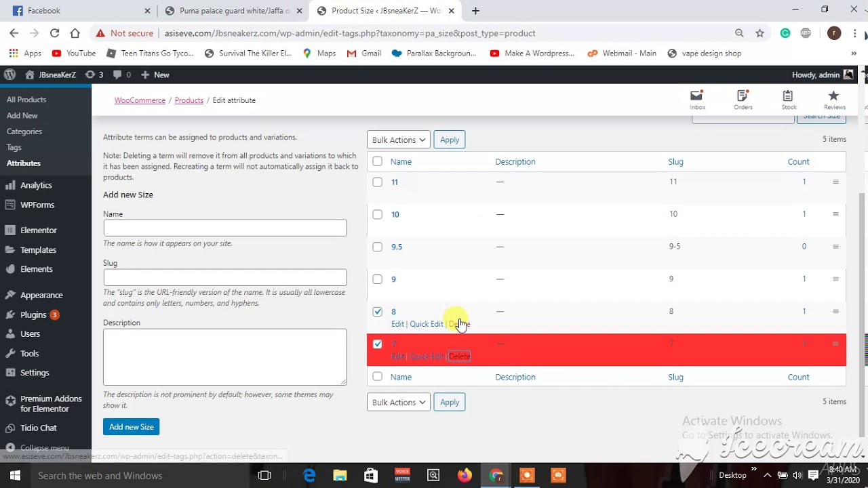Focus the Description textarea
Viewport: 868px width, 488px height.
click(x=225, y=357)
